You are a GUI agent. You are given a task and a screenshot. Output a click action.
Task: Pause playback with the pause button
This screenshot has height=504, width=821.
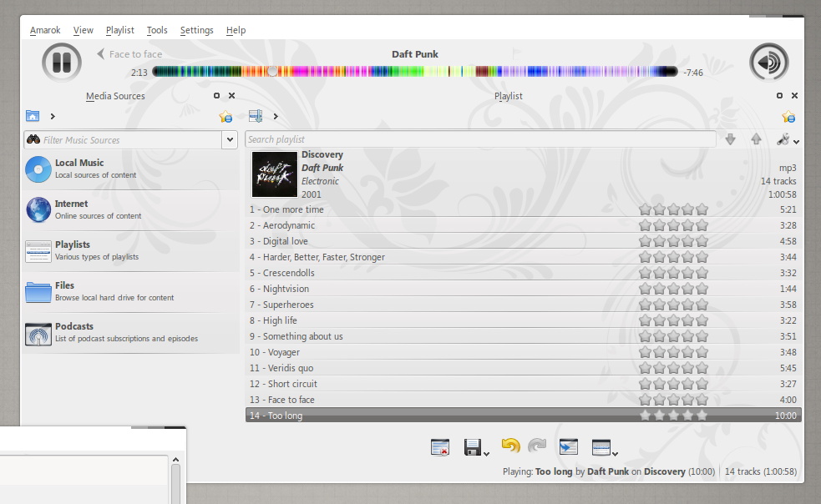click(x=62, y=63)
